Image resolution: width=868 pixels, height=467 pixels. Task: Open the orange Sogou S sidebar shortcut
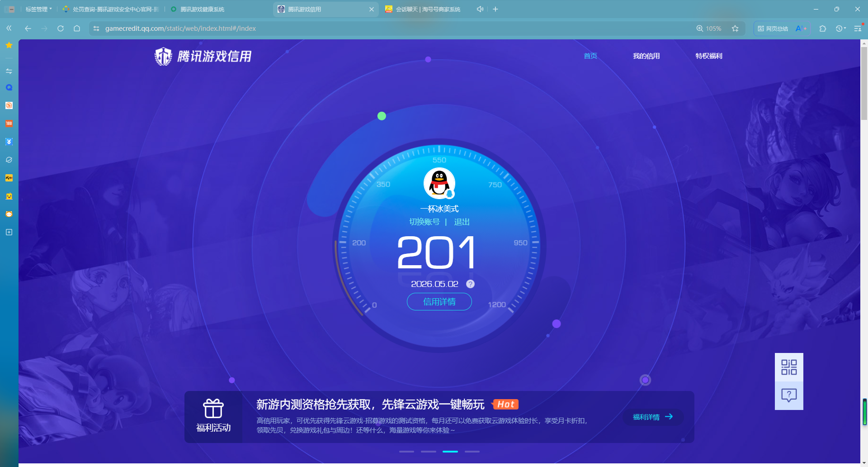pos(9,105)
